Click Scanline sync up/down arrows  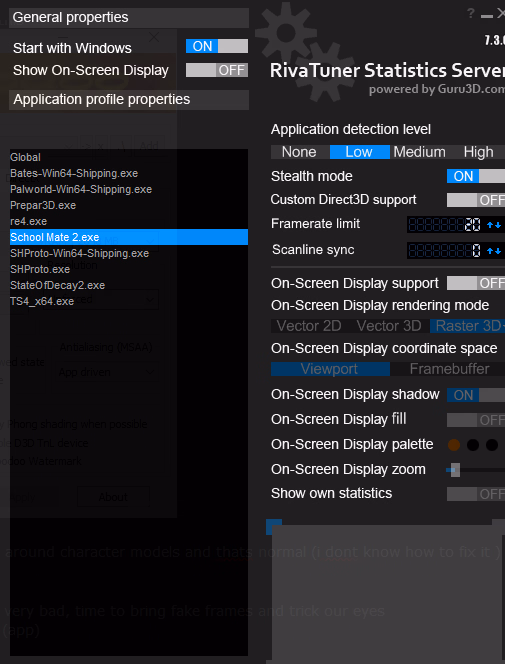pos(494,251)
